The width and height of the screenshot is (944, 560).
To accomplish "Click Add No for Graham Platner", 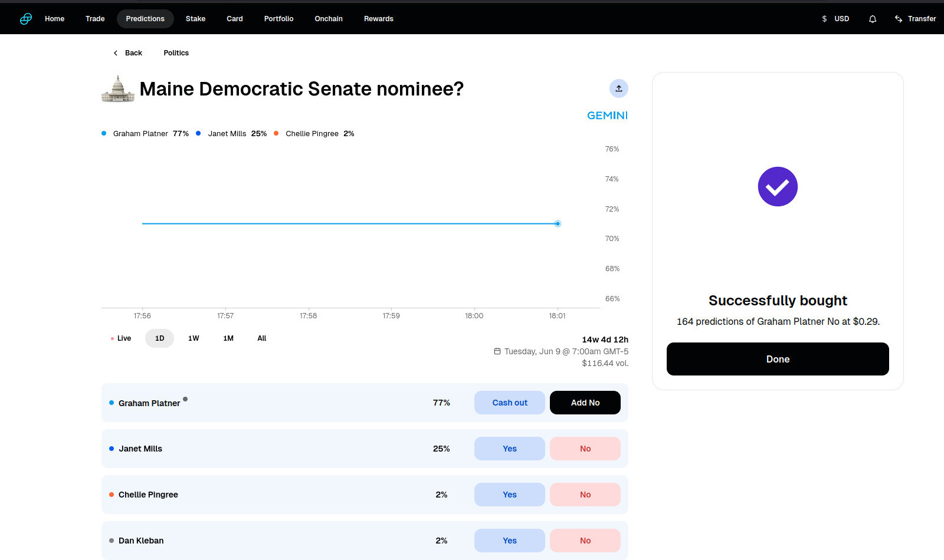I will [x=585, y=403].
